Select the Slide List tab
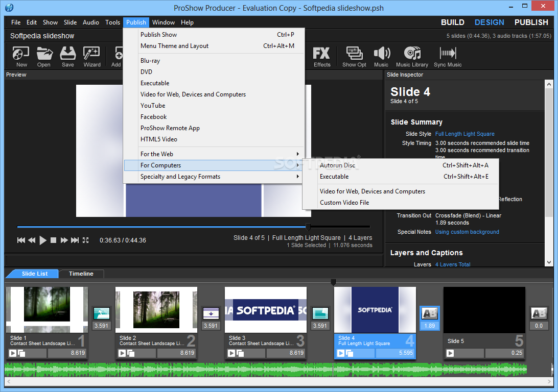 [35, 274]
